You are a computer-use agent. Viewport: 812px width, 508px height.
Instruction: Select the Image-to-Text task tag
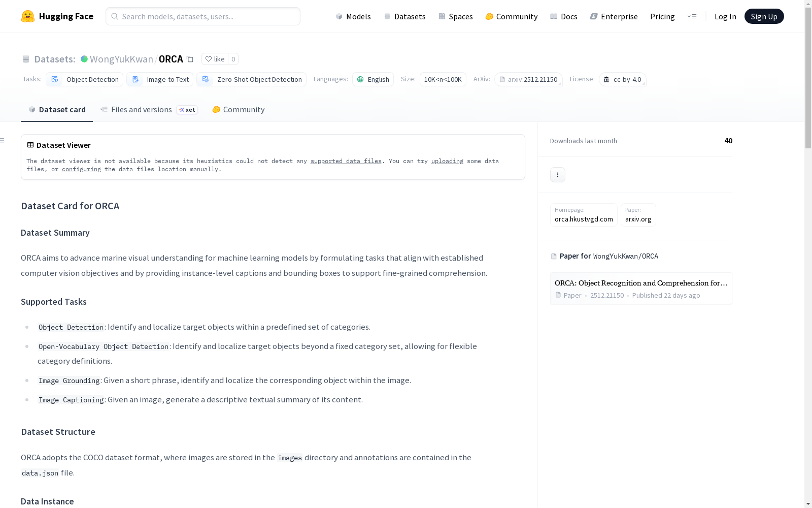pyautogui.click(x=160, y=79)
